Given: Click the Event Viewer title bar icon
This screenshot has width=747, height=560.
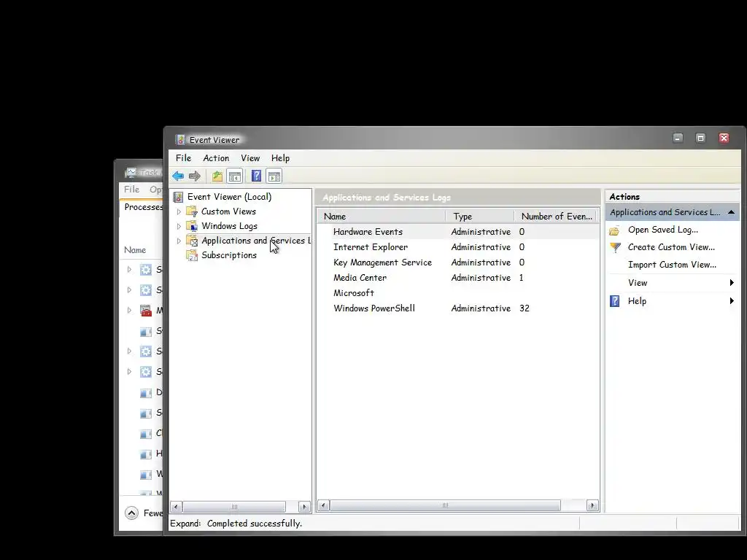Looking at the screenshot, I should pyautogui.click(x=180, y=139).
